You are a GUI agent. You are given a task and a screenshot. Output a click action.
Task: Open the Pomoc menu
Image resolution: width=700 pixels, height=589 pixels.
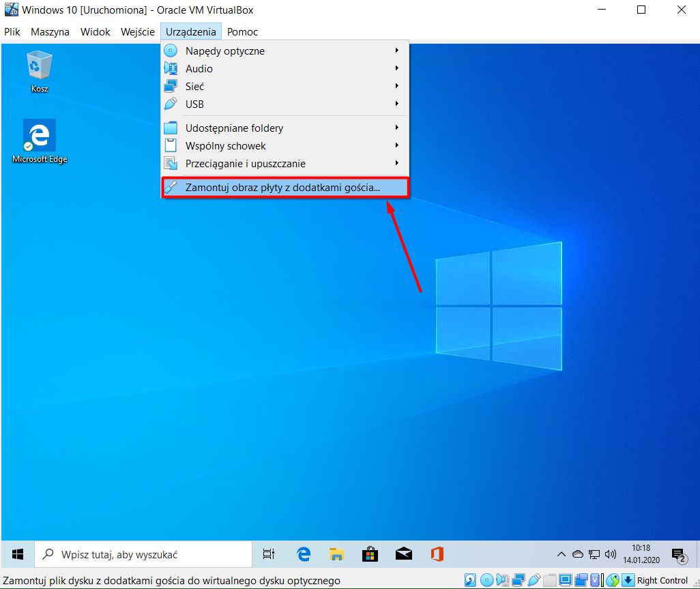(x=242, y=31)
